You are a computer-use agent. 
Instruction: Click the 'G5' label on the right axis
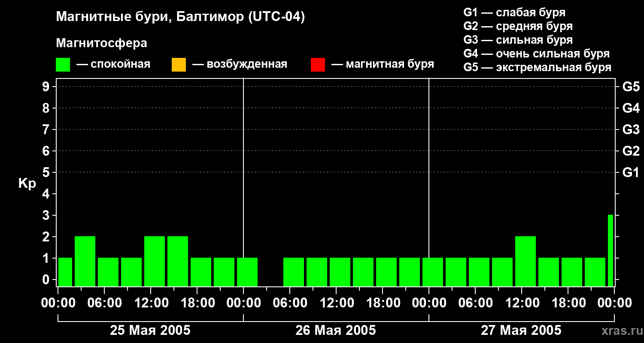pyautogui.click(x=631, y=87)
